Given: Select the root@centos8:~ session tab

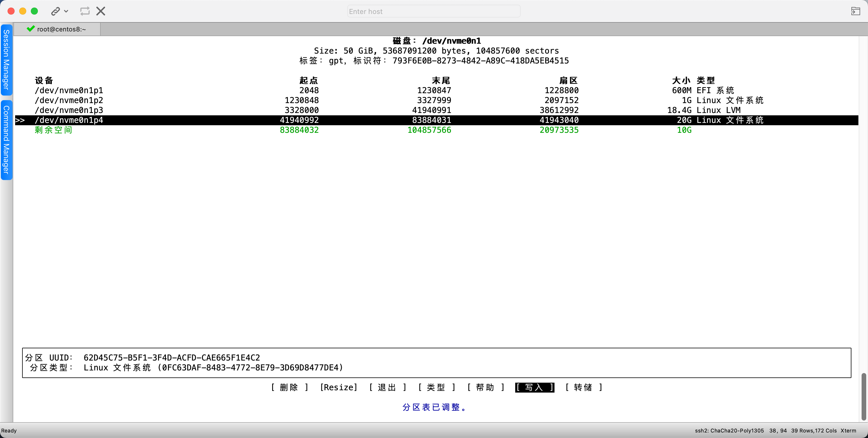Looking at the screenshot, I should click(x=61, y=29).
